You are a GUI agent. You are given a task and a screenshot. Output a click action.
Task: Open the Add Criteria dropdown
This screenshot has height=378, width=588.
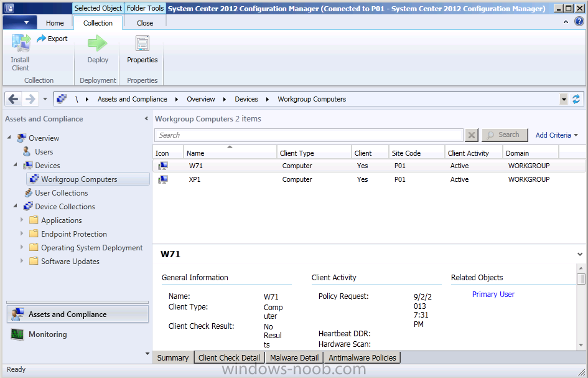pos(556,135)
